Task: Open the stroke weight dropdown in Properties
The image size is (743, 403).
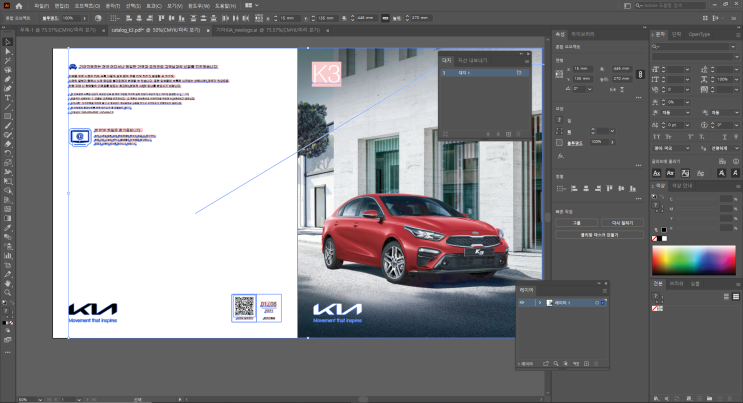Action: coord(612,131)
